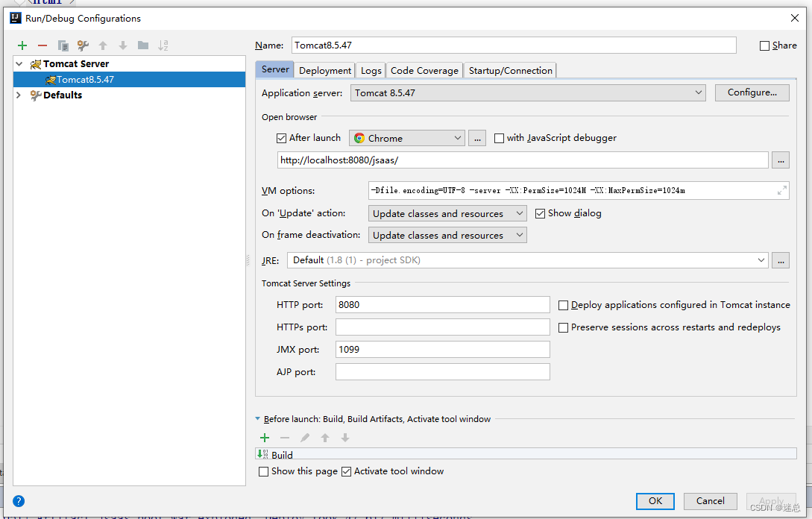This screenshot has height=519, width=812.
Task: Collapse the Tomcat Server tree node
Action: point(19,63)
